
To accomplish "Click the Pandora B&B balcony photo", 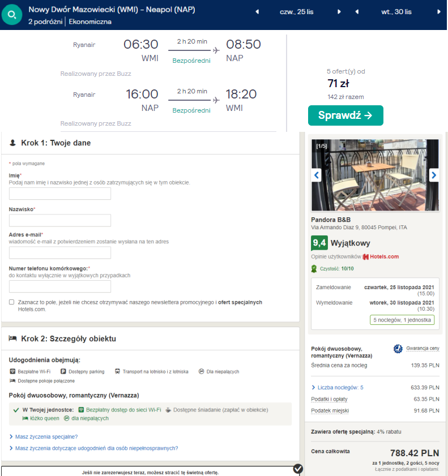I will [x=375, y=175].
